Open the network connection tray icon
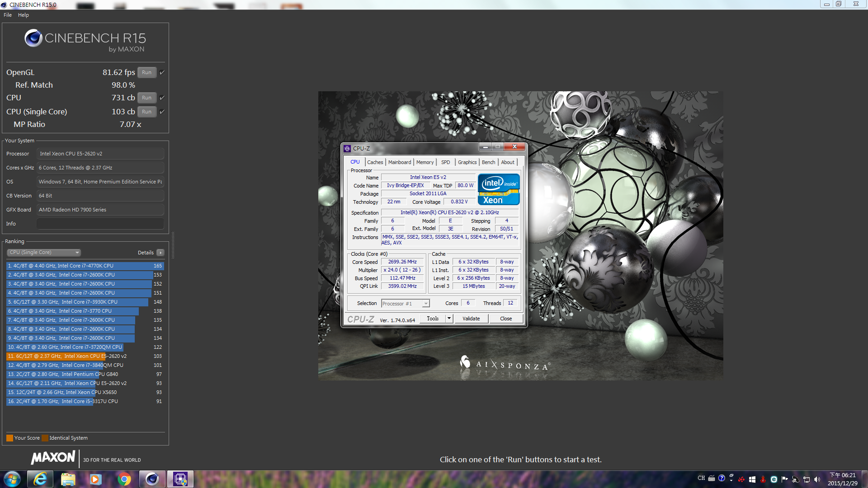 click(806, 479)
